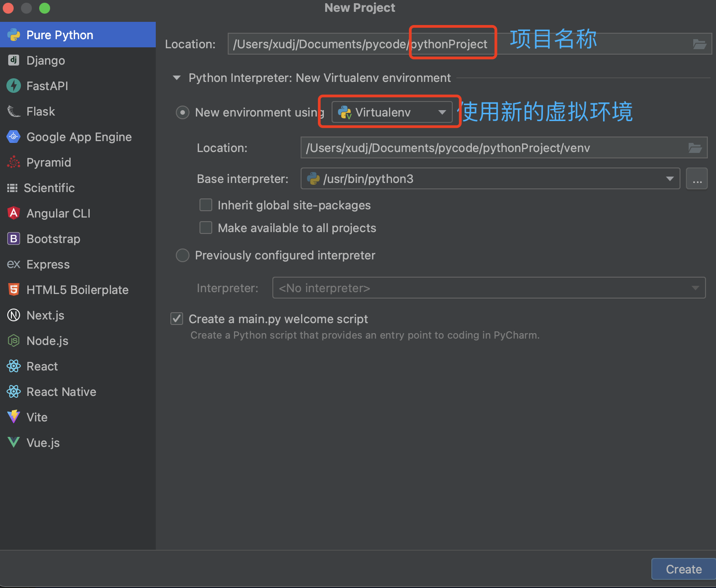Select Flask project type
Screen dimensions: 716x588
coord(78,112)
